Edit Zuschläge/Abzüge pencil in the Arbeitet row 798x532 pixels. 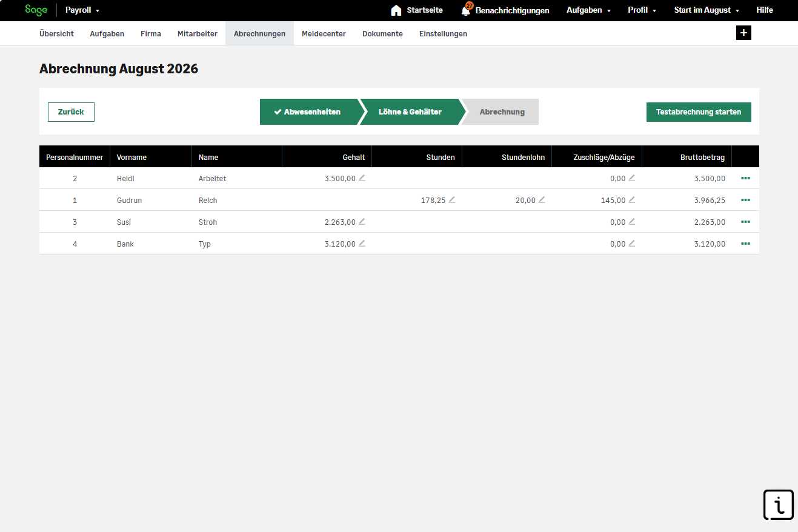point(631,178)
